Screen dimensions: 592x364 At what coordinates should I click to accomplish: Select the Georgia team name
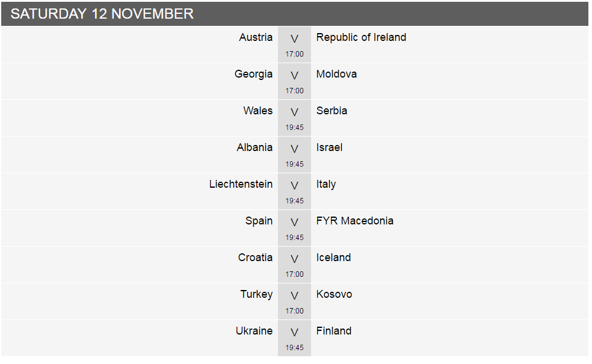[253, 75]
